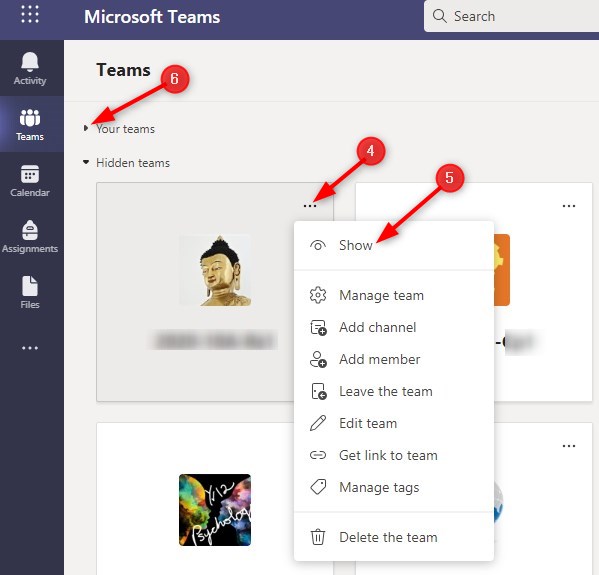Open the Activity bell in sidebar
This screenshot has width=599, height=575.
(x=30, y=69)
